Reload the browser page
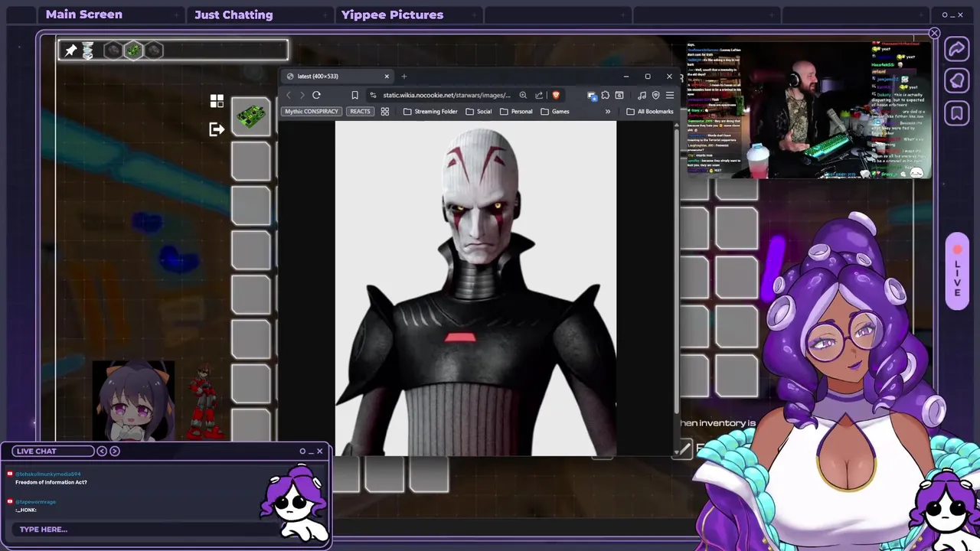The image size is (980, 551). click(x=316, y=95)
